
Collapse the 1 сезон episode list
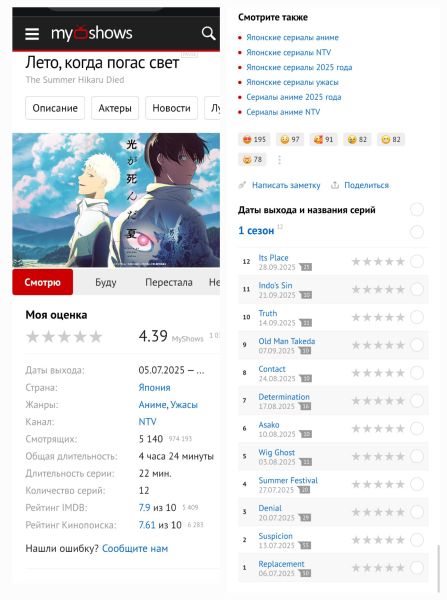click(x=256, y=231)
